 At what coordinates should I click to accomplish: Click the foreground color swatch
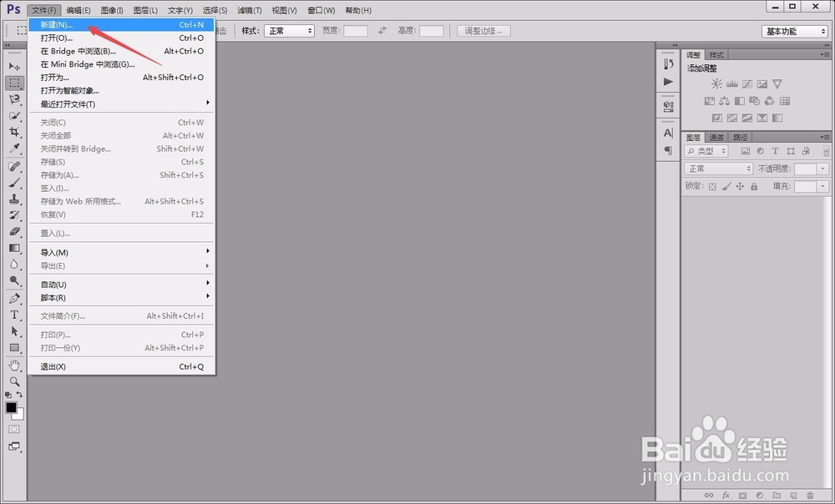click(x=11, y=409)
